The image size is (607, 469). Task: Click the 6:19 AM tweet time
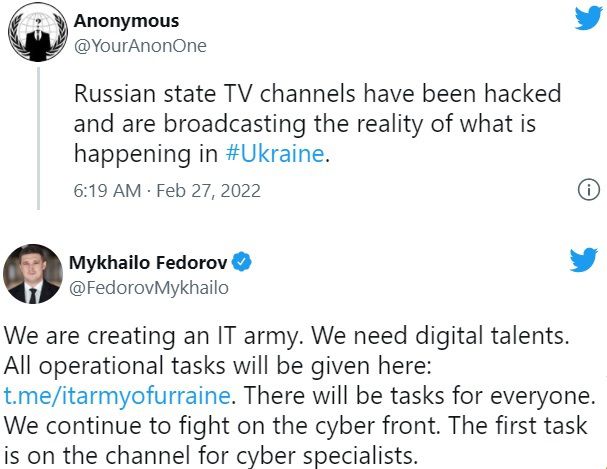point(104,189)
